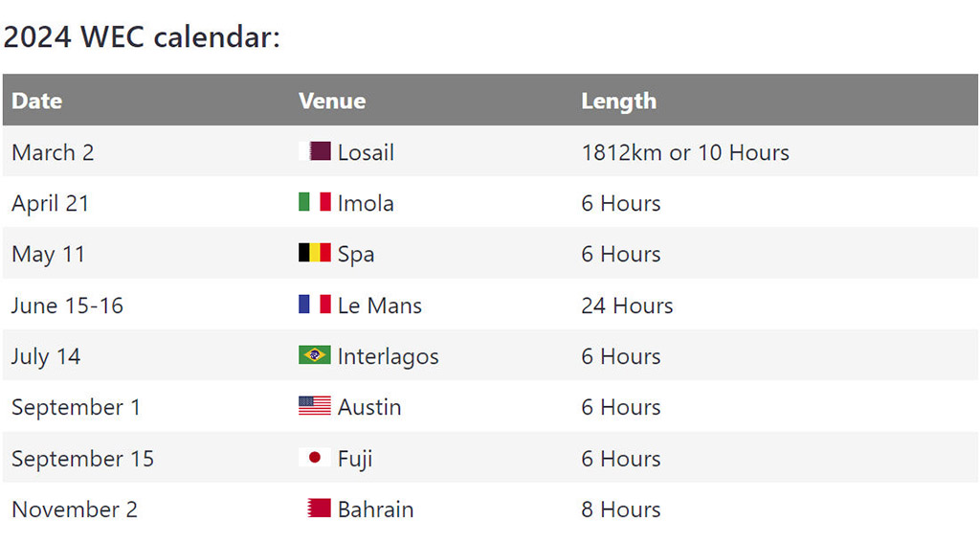Select the June 15-16 date cell
This screenshot has width=980, height=543.
pyautogui.click(x=68, y=305)
